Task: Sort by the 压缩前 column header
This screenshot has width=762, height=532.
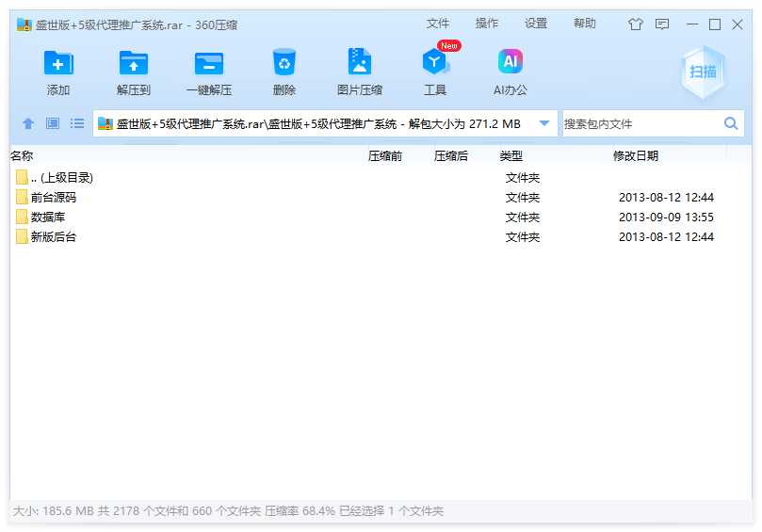Action: point(385,156)
